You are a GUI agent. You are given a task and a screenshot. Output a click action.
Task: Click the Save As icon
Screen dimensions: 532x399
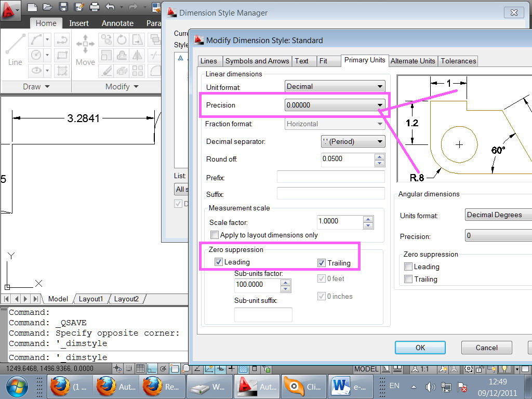pos(79,7)
